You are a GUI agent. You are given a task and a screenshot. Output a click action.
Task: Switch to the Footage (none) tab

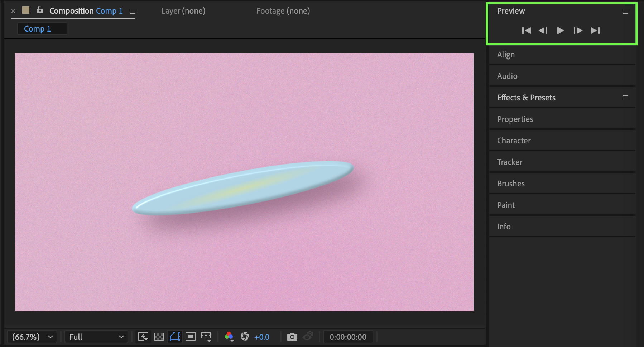coord(283,11)
